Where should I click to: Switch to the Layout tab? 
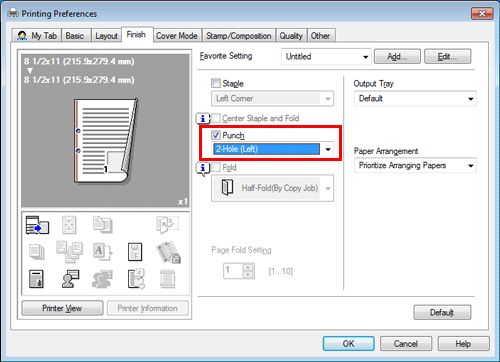[106, 36]
